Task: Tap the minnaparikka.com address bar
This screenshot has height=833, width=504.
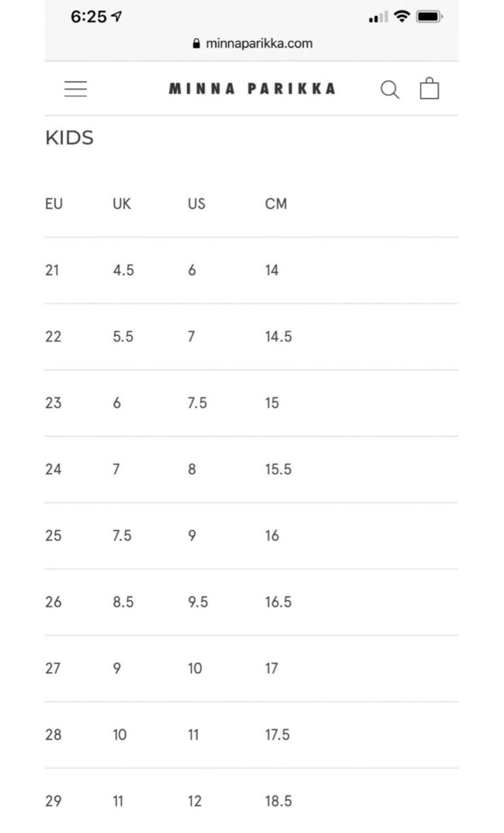Action: pos(252,43)
